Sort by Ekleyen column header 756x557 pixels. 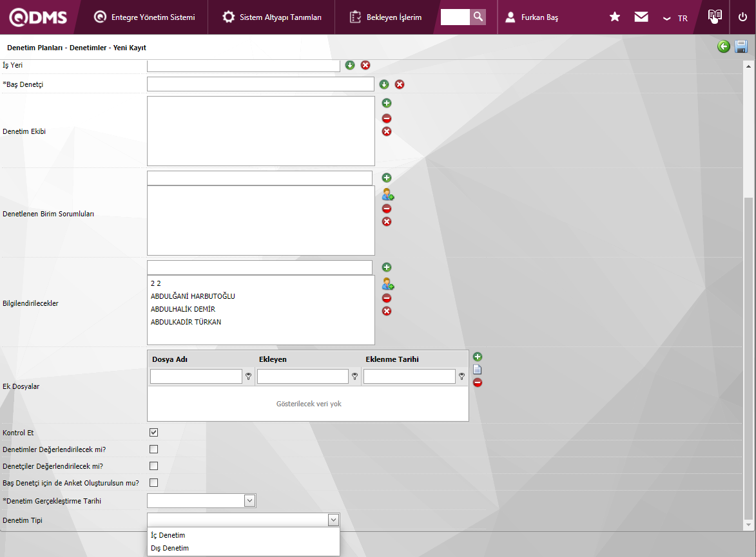click(x=273, y=359)
